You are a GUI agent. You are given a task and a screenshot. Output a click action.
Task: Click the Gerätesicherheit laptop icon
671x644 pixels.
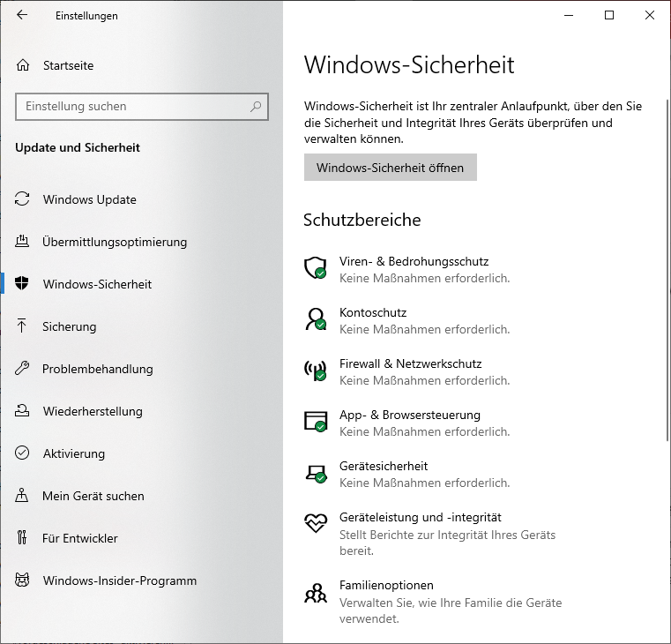point(316,474)
